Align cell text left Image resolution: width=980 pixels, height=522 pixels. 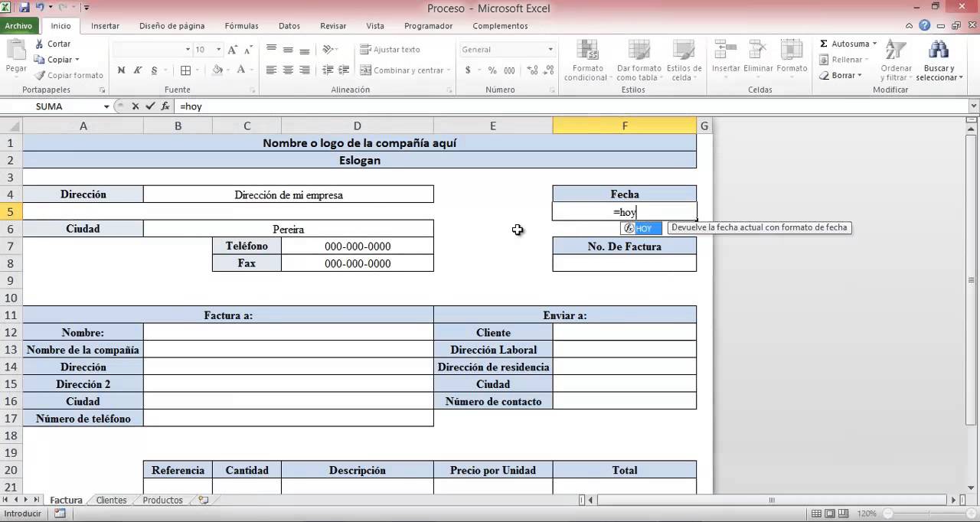pyautogui.click(x=271, y=70)
